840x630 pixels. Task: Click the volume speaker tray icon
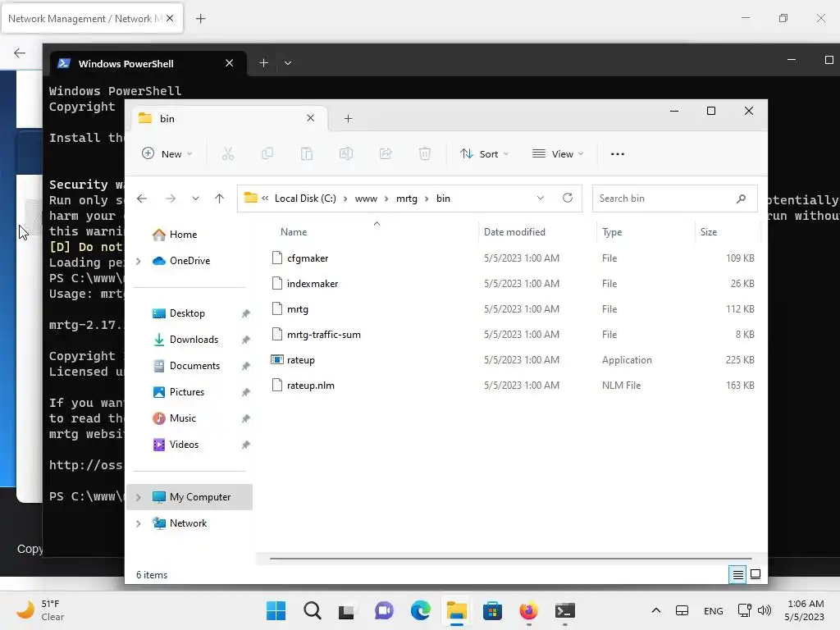tap(765, 610)
